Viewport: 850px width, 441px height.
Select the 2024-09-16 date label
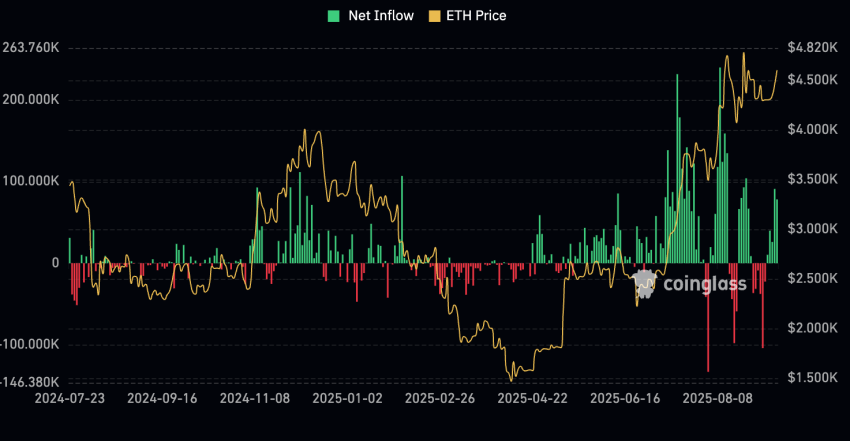[163, 397]
